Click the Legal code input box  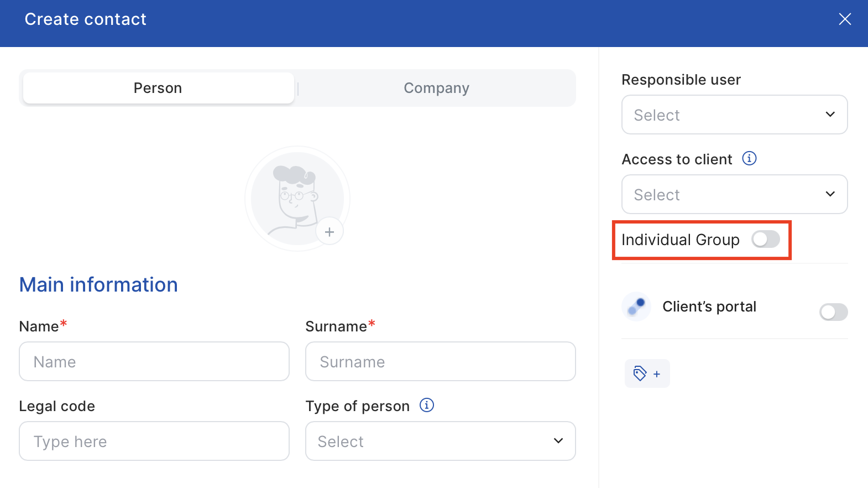pyautogui.click(x=154, y=441)
